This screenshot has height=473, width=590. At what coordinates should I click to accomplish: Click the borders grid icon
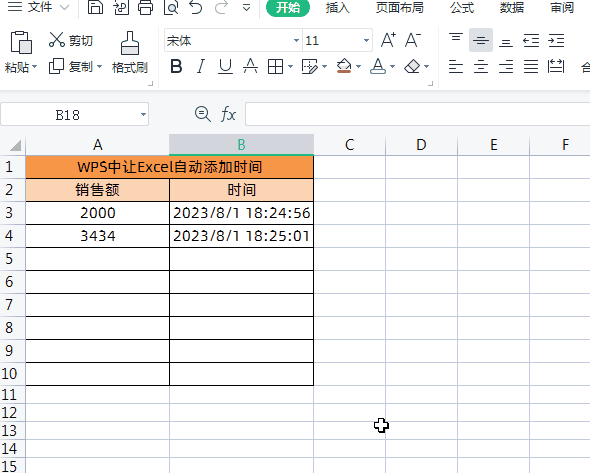[x=275, y=67]
